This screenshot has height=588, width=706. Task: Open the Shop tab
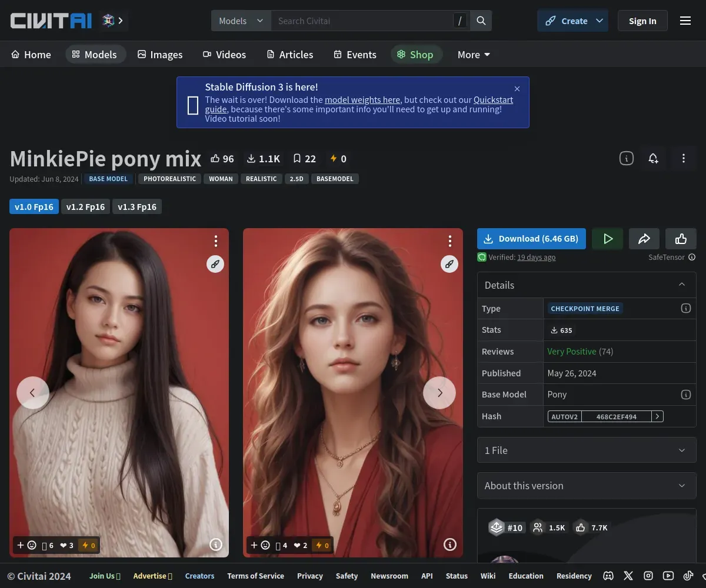click(x=415, y=55)
